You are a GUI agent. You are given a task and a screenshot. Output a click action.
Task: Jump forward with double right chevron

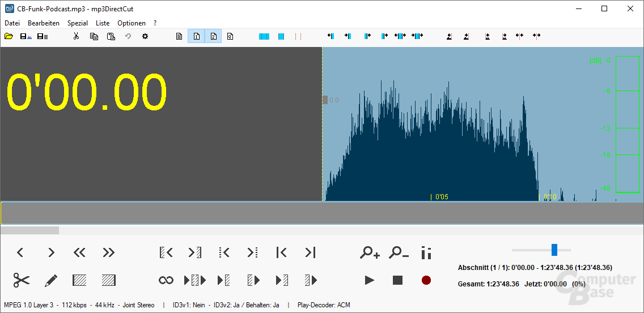108,252
